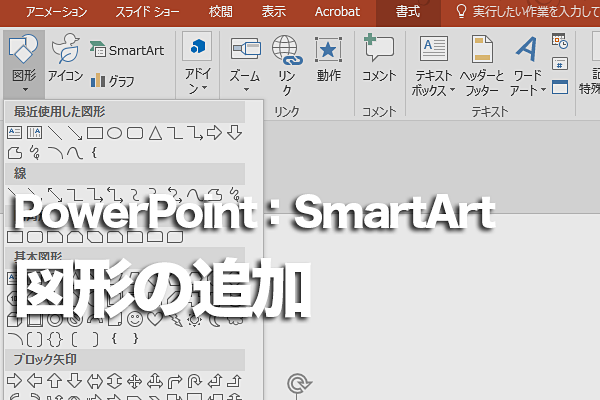Viewport: 600px width, 400px height.
Task: Click the slide number icon
Action: [560, 64]
